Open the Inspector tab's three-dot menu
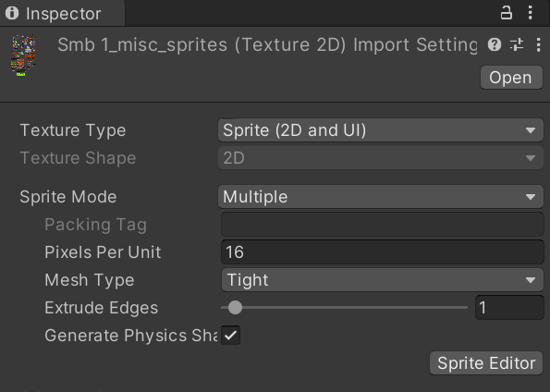 coord(530,13)
